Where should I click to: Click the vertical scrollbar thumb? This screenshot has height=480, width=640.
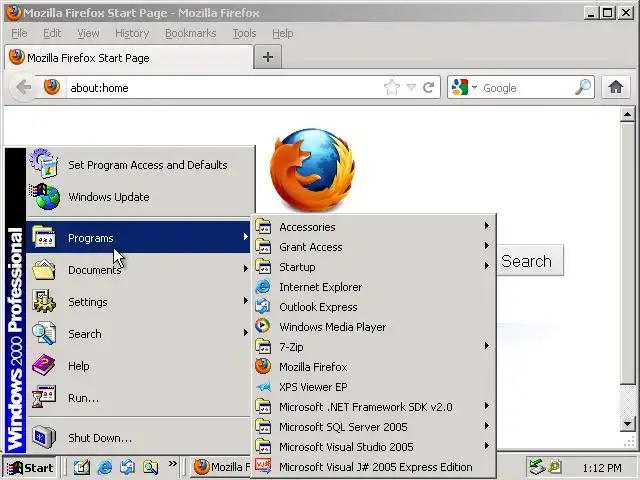pos(628,253)
